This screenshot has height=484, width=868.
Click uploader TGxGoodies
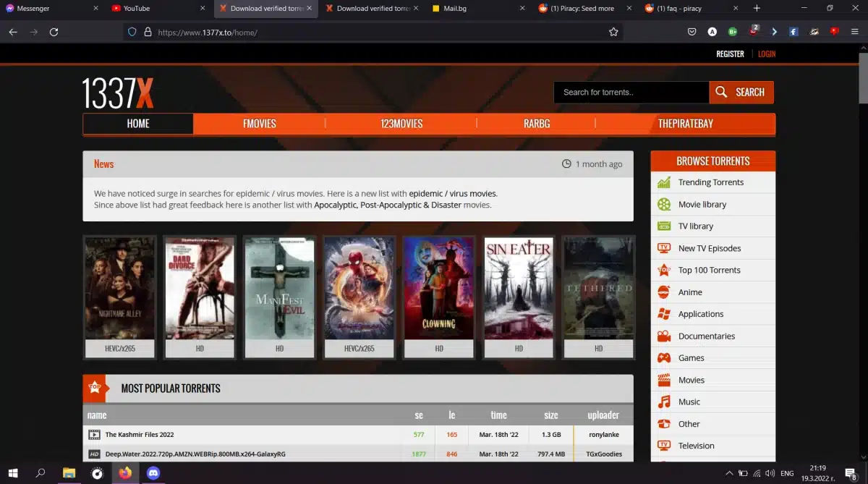[x=603, y=454]
